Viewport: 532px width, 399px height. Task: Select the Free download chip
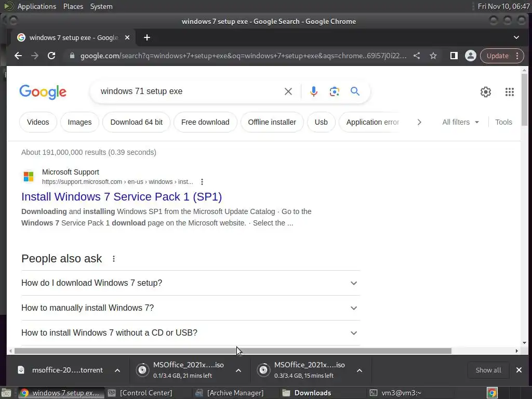coord(205,122)
